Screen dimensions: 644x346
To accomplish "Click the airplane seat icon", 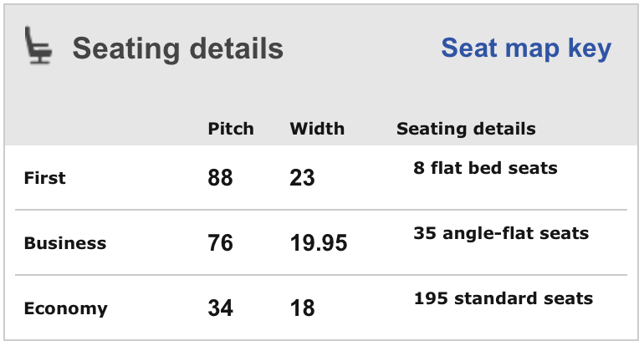I will (39, 47).
